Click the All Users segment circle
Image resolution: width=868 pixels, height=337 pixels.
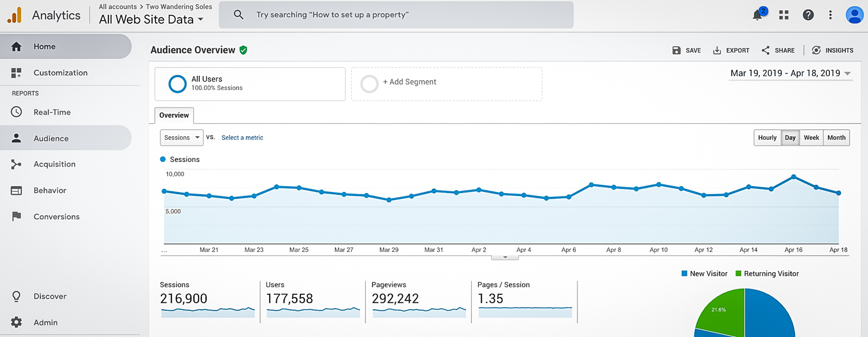click(x=177, y=84)
